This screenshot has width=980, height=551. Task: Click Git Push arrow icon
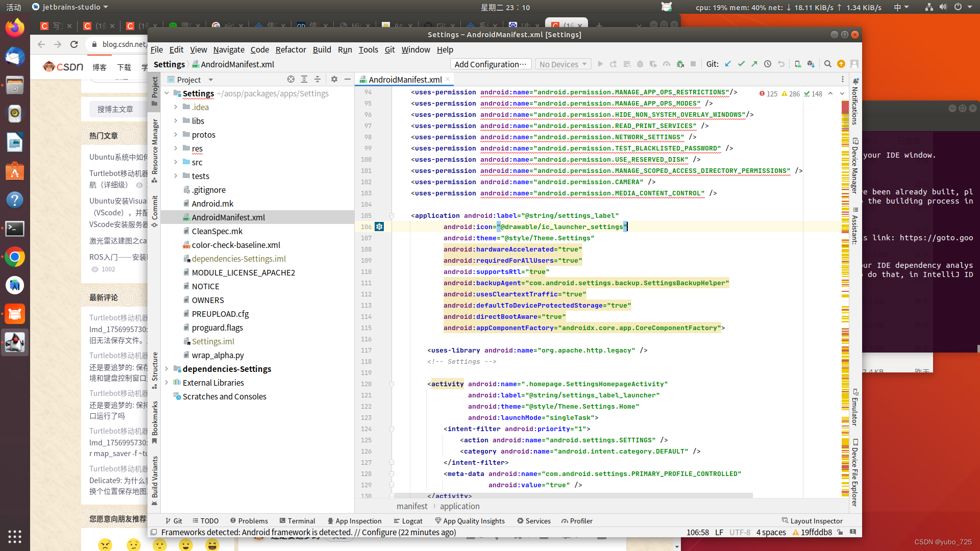[754, 64]
